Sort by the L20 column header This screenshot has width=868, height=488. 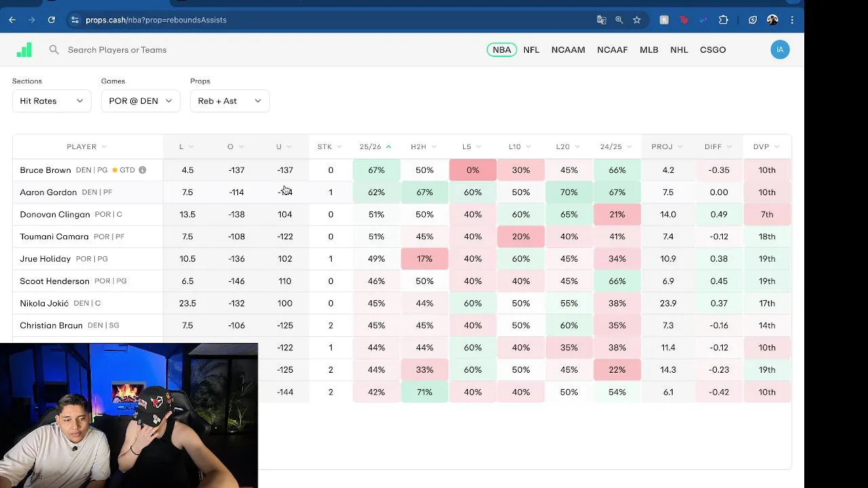[568, 147]
